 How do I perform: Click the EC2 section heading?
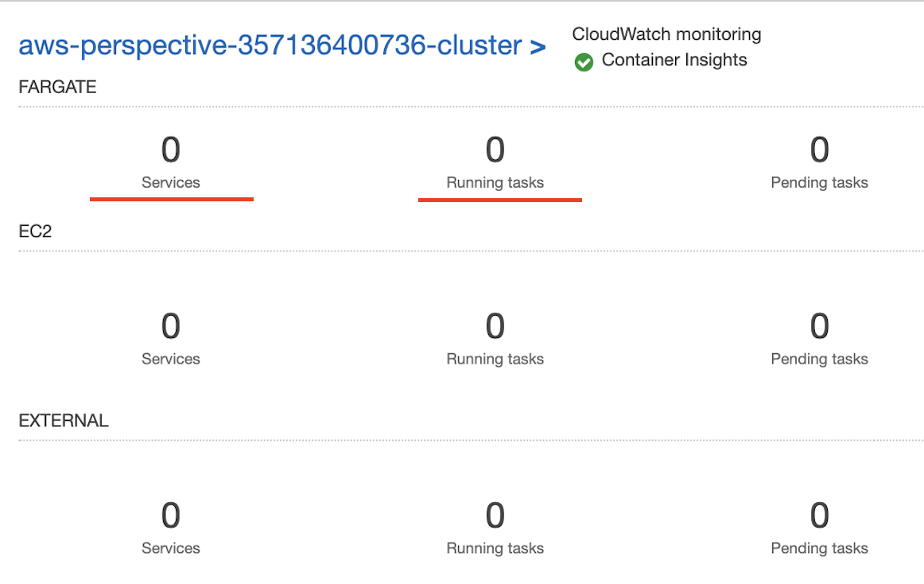35,232
